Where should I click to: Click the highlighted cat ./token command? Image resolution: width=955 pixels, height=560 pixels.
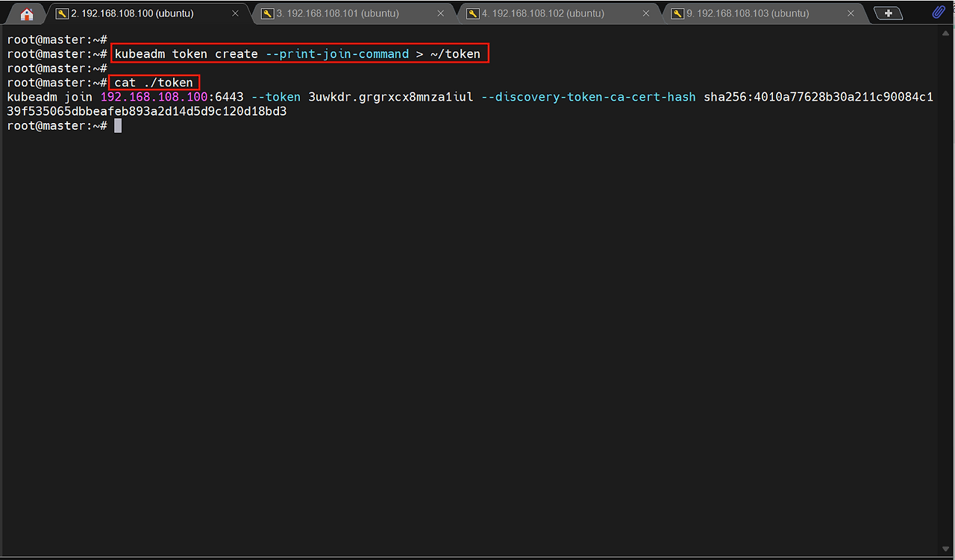point(154,82)
